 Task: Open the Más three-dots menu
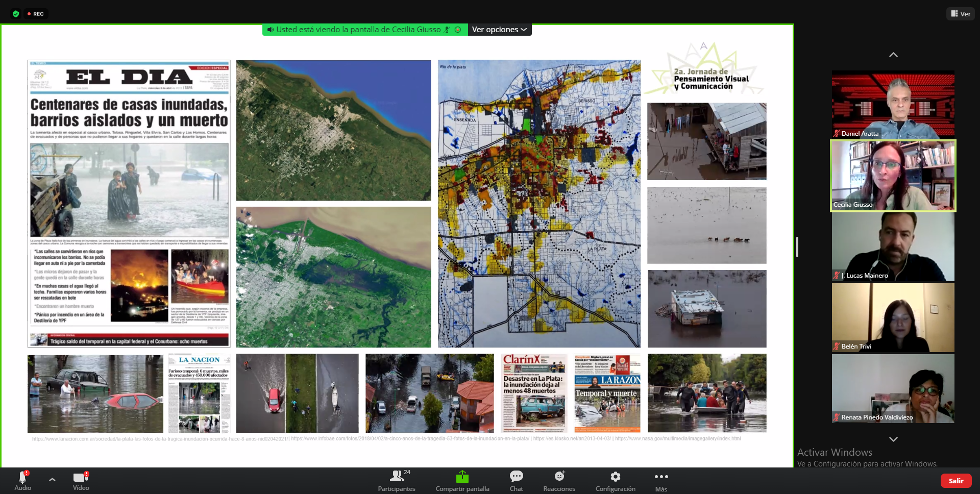pyautogui.click(x=661, y=481)
